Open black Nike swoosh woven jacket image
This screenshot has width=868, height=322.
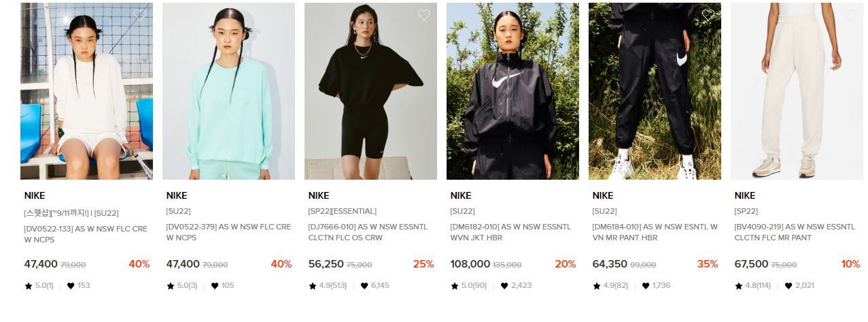(x=513, y=91)
